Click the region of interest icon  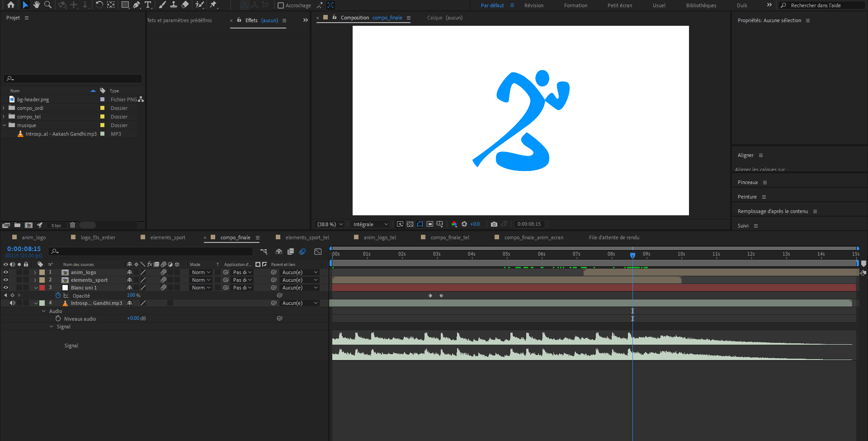pyautogui.click(x=430, y=224)
